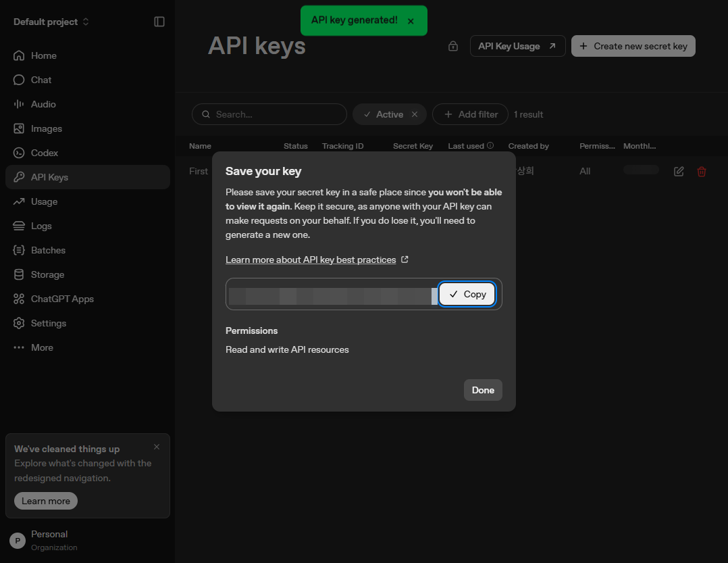Screen dimensions: 728x563
Task: Click the P organization avatar
Action: coord(18,541)
